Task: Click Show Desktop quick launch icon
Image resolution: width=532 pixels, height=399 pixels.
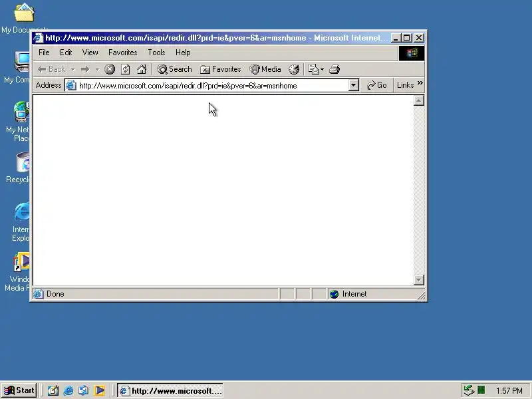Action: pyautogui.click(x=53, y=390)
